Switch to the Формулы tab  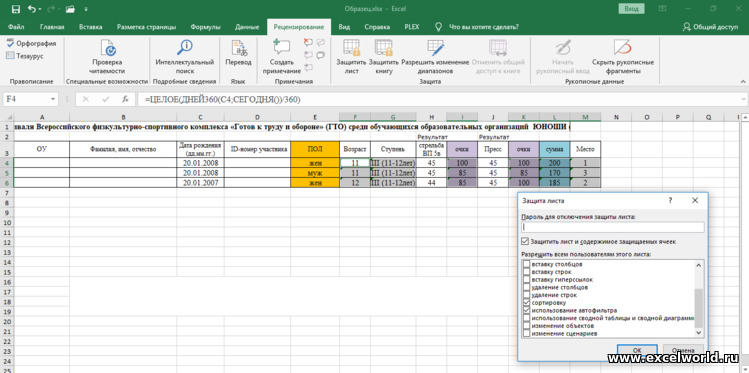(x=205, y=27)
